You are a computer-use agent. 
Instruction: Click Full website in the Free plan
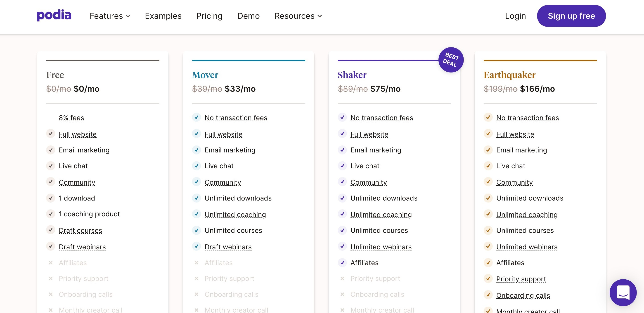[x=78, y=134]
